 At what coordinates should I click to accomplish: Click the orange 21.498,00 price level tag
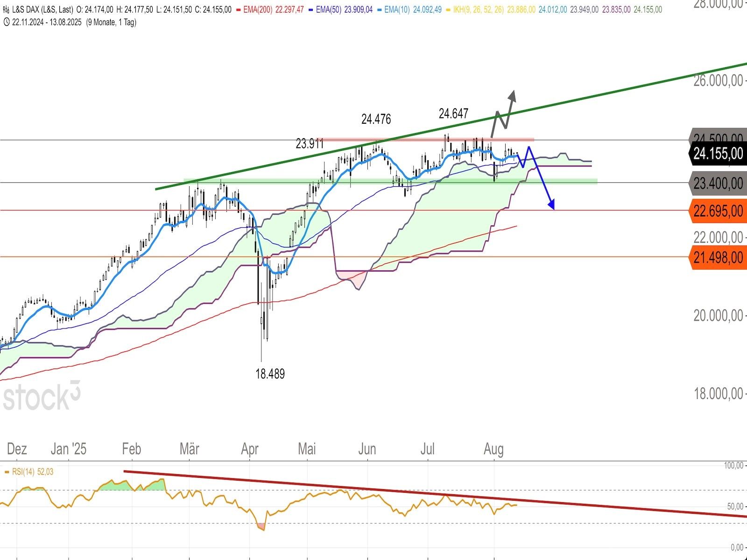point(718,257)
